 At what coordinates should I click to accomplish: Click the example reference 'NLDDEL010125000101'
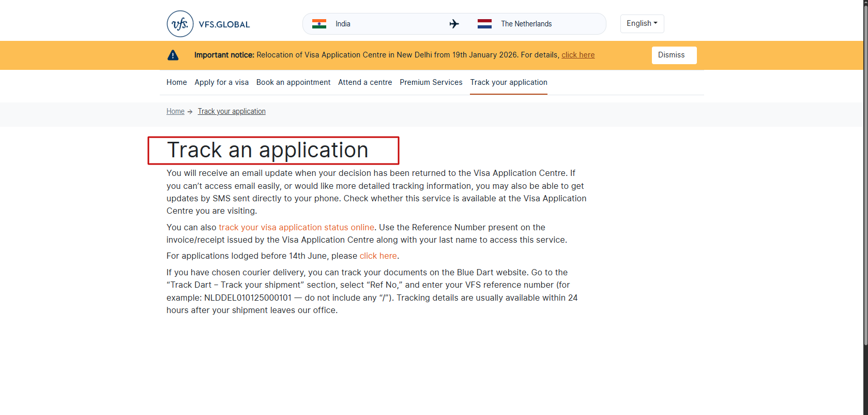click(248, 298)
